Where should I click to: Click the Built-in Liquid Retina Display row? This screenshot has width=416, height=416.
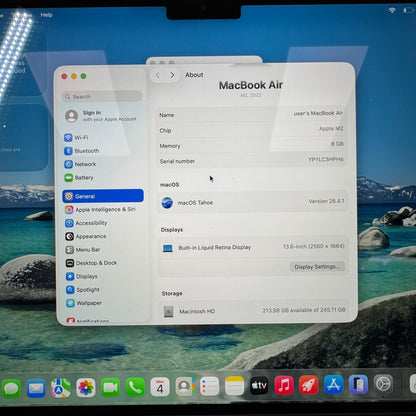pos(252,248)
